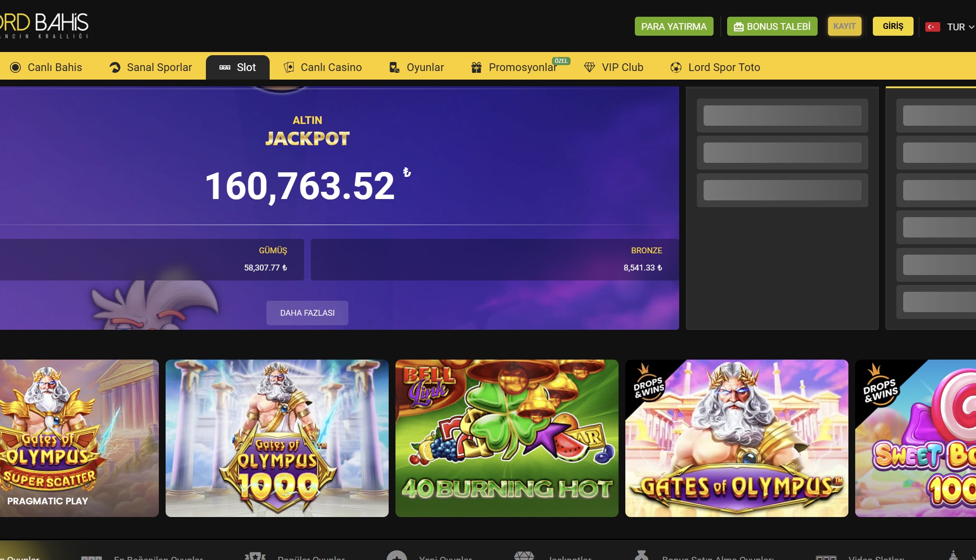Image resolution: width=976 pixels, height=560 pixels.
Task: Click the Promosyonlar gift icon
Action: (x=476, y=67)
